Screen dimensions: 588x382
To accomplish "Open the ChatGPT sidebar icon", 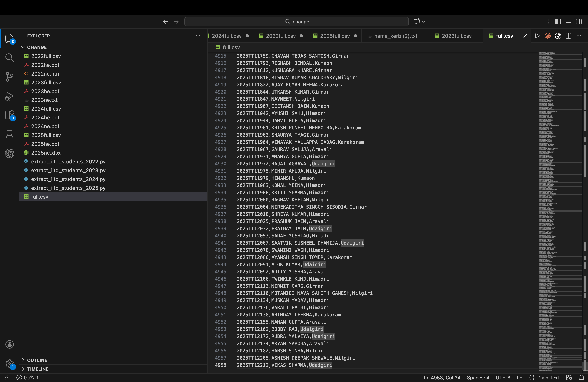I will pyautogui.click(x=9, y=153).
